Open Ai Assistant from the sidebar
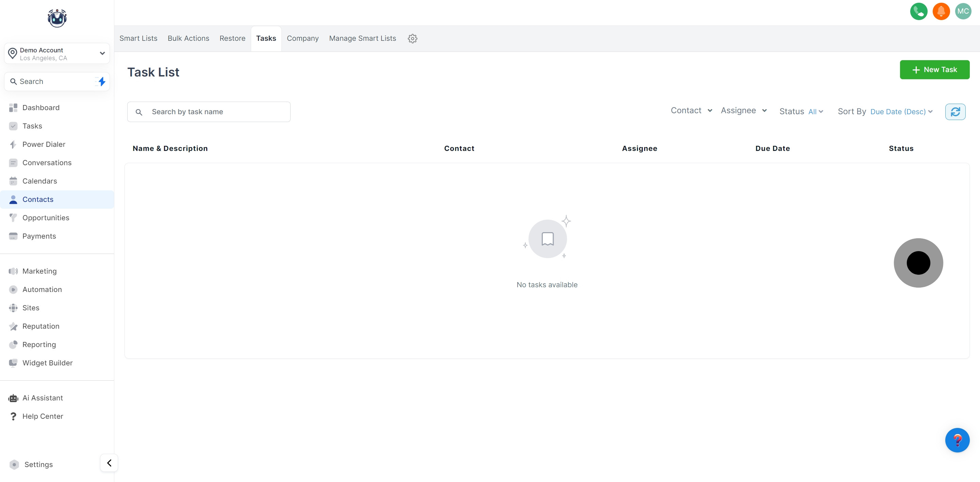980x482 pixels. click(x=42, y=398)
